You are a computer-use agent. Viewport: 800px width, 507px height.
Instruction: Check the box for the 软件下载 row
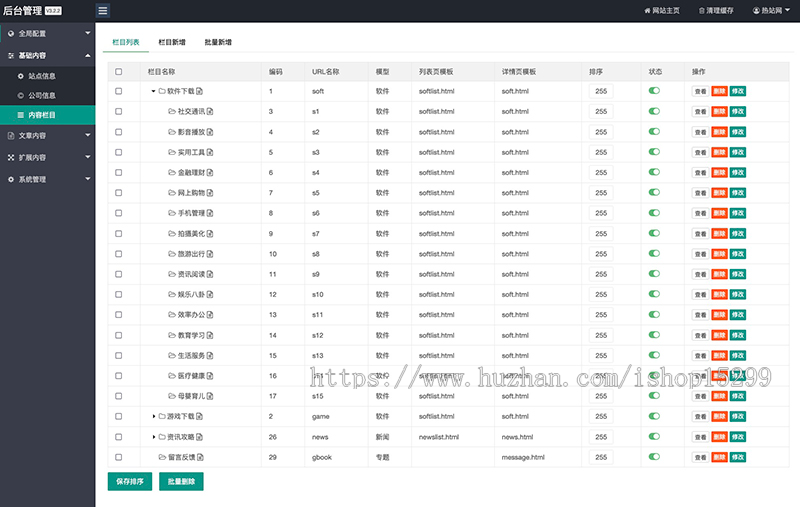click(x=119, y=91)
